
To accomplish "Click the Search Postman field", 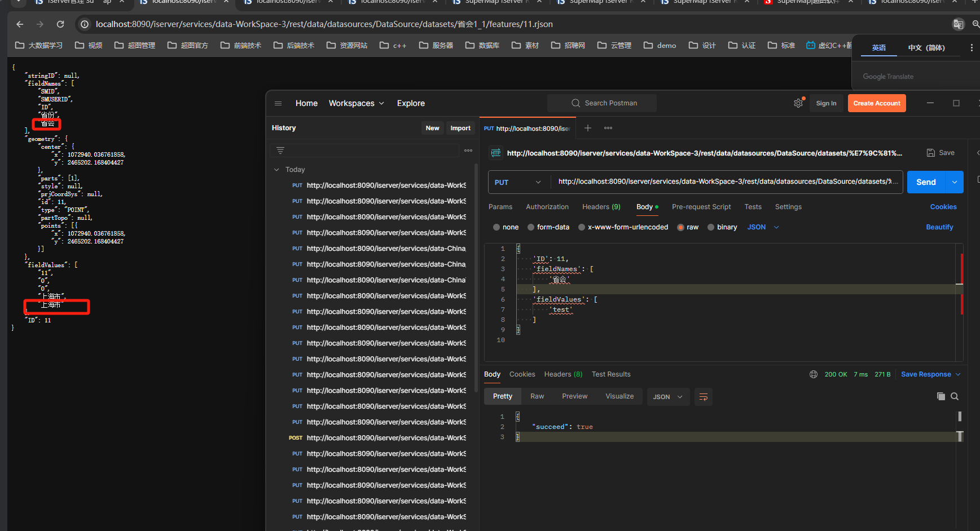I will (602, 103).
